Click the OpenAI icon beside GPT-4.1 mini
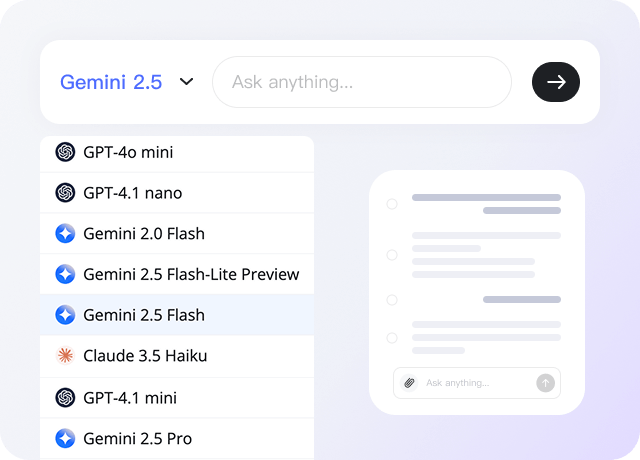 coord(66,397)
